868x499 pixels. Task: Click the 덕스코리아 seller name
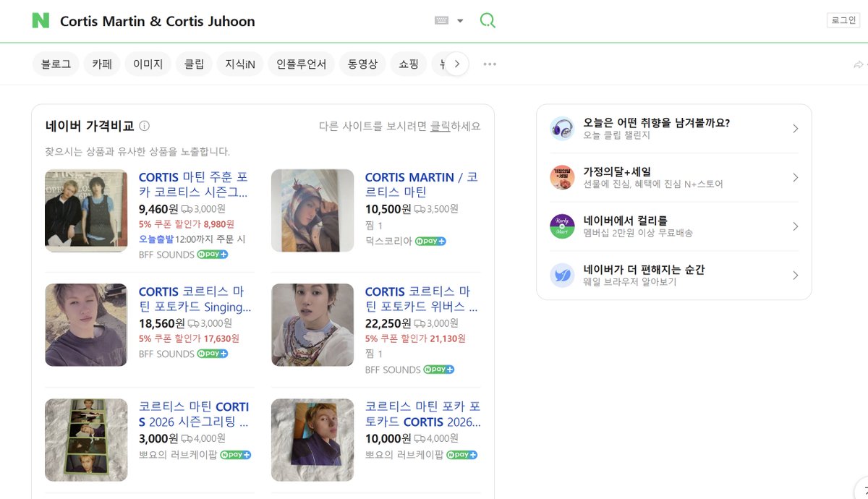click(388, 241)
